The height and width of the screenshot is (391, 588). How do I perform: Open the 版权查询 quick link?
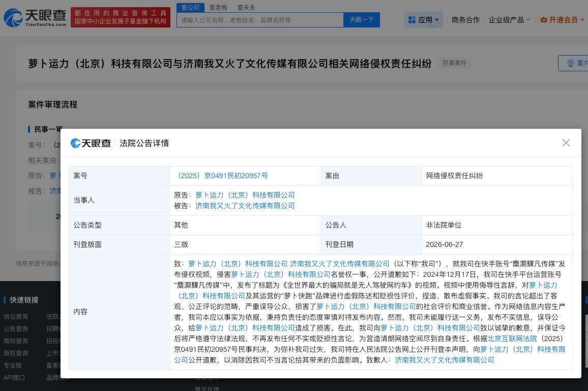tap(16, 353)
